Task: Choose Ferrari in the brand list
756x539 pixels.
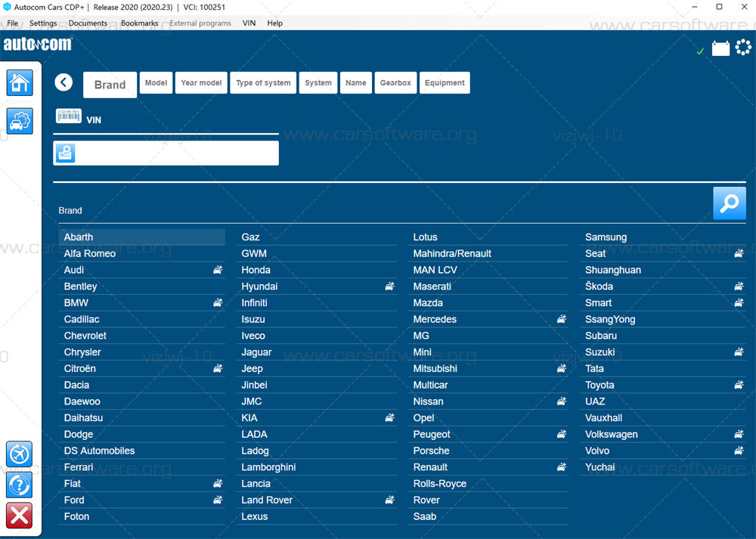Action: click(142, 467)
